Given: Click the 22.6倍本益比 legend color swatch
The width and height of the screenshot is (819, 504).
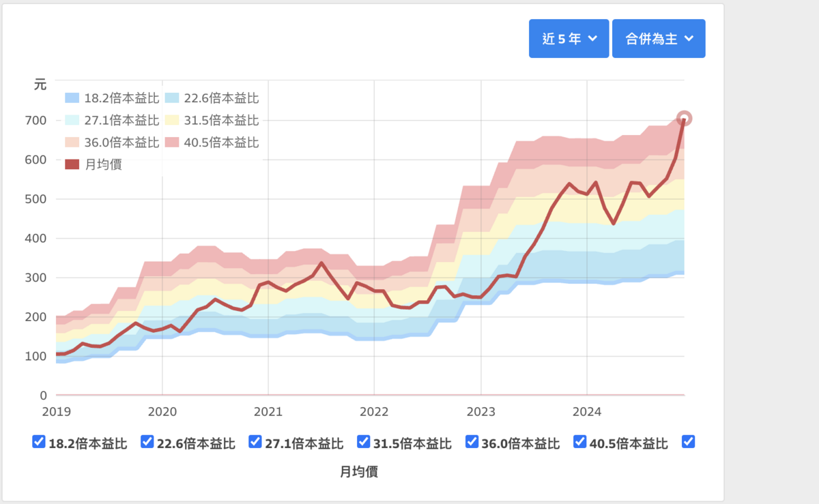Looking at the screenshot, I should (172, 98).
